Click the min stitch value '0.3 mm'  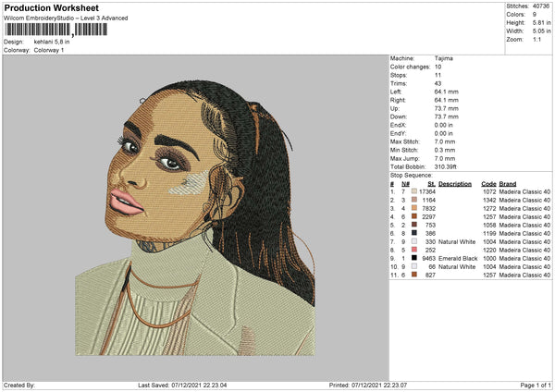[x=445, y=150]
